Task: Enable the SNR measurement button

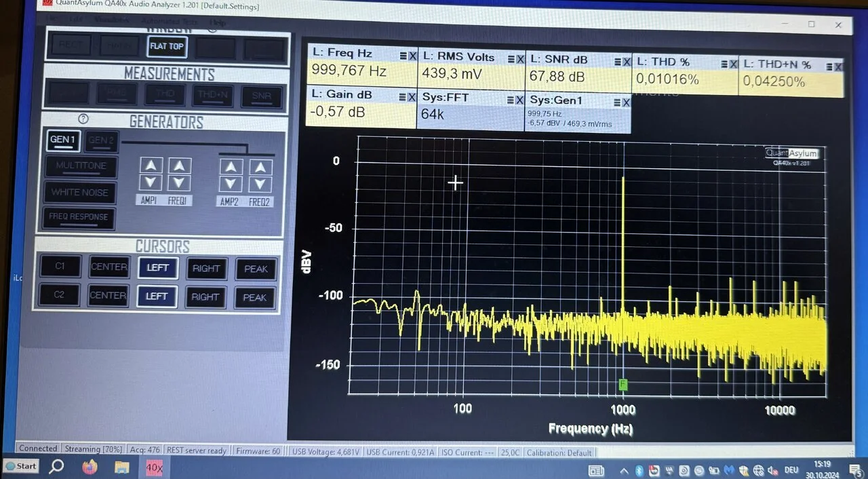Action: click(262, 96)
